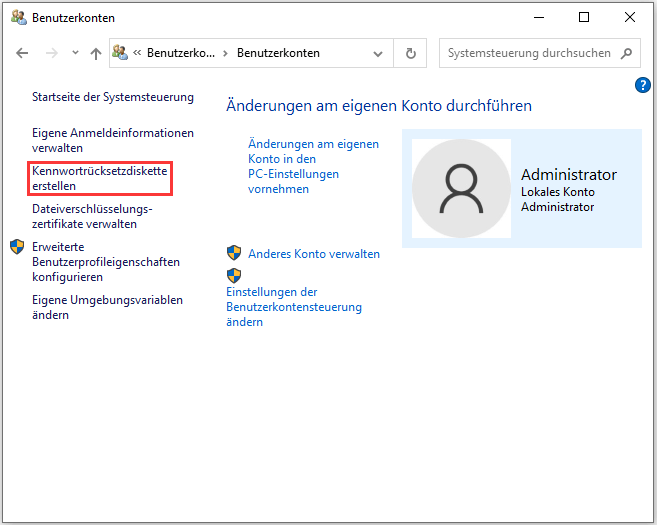Focus the Systemsteuerung durchsuchen search field
Screen dimensions: 657x525
tap(528, 53)
